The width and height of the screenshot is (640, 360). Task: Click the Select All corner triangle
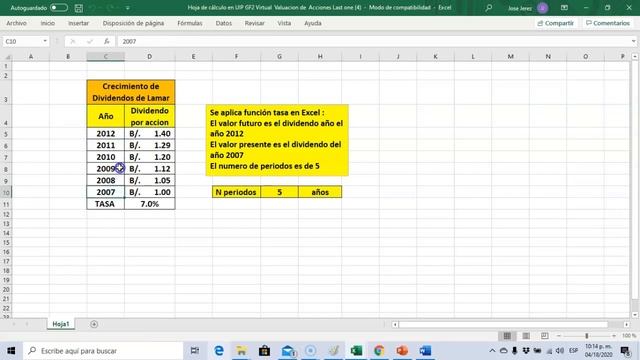tap(7, 57)
